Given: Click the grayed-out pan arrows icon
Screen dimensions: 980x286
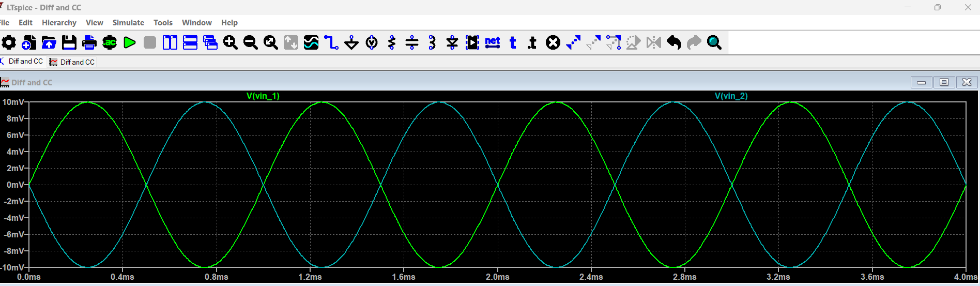Looking at the screenshot, I should click(x=291, y=42).
